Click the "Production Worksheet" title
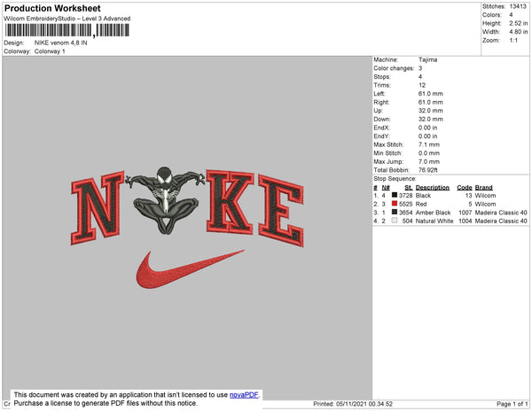 tap(52, 8)
